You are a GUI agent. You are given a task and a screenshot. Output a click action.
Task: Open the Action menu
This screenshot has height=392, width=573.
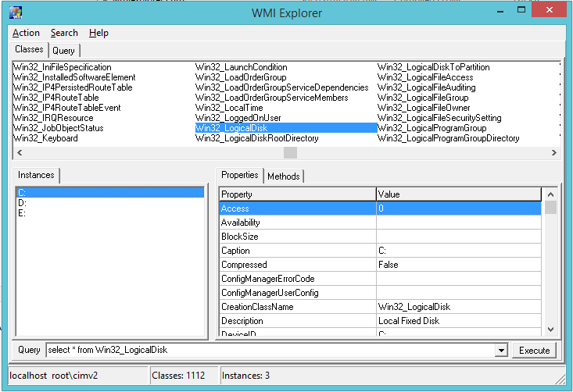[26, 33]
